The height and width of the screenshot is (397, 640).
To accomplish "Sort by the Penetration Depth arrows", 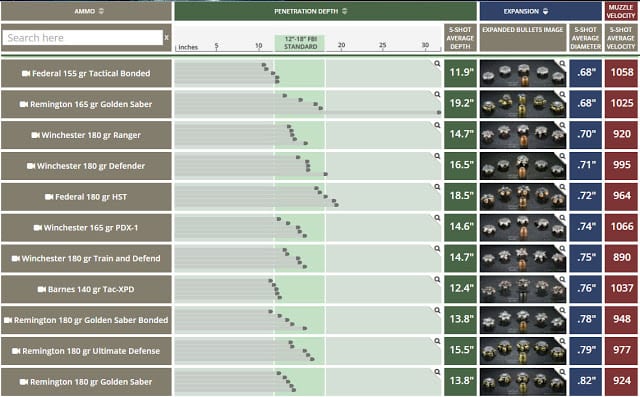I will [345, 11].
